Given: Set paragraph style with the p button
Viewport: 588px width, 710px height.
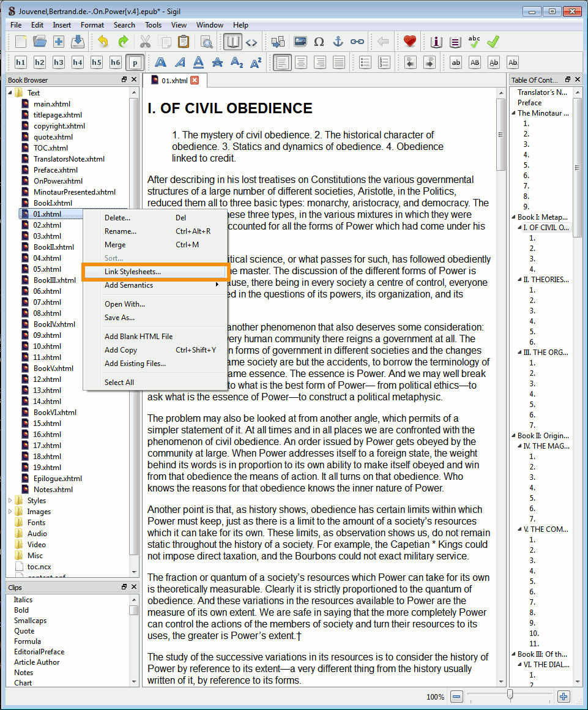Looking at the screenshot, I should click(135, 62).
